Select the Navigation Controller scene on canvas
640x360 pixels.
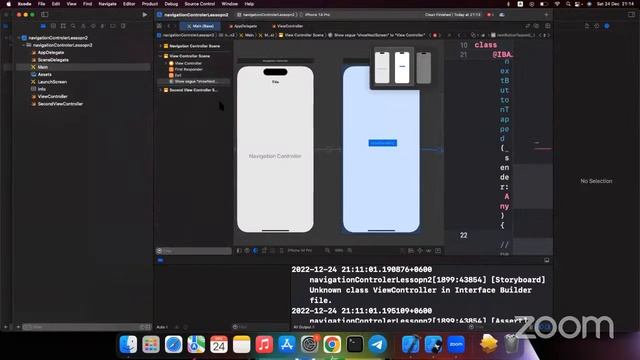point(275,149)
